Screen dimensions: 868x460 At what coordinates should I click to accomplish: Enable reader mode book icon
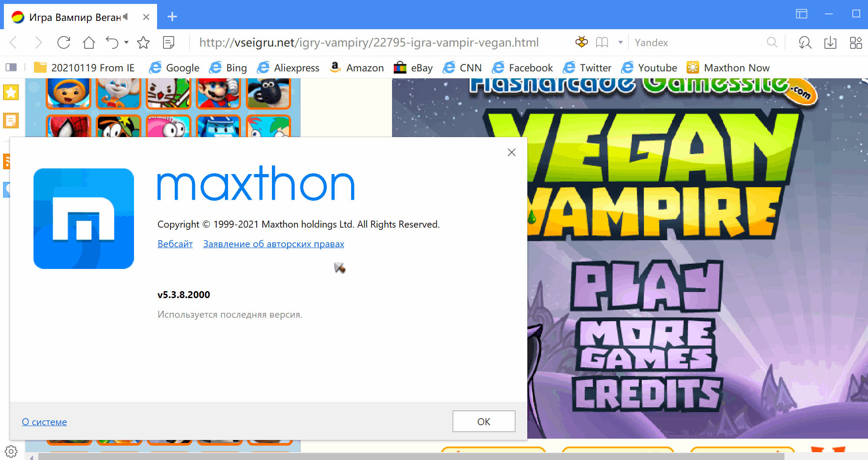[x=602, y=43]
